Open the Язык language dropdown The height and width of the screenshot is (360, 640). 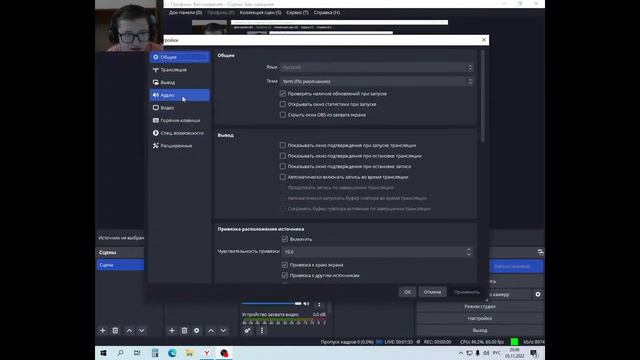coord(376,67)
